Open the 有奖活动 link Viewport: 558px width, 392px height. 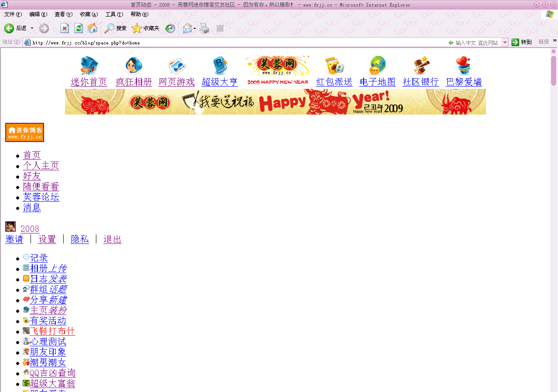point(48,321)
